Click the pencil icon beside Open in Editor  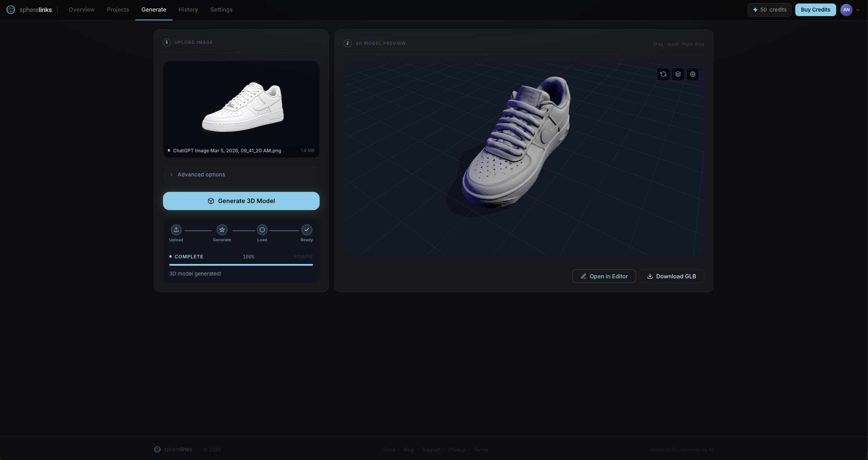pos(583,276)
